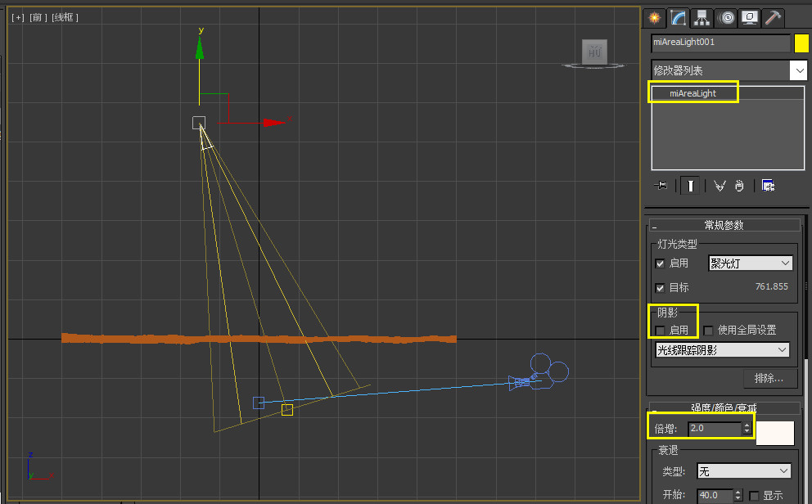Viewport: 812px width, 504px height.
Task: Toggle the 显示 checkbox for decay
Action: (x=754, y=496)
